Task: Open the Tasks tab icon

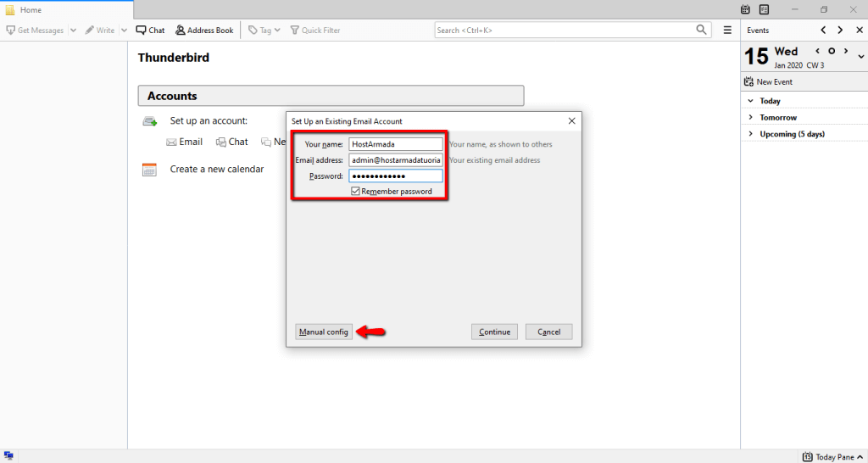Action: (764, 9)
